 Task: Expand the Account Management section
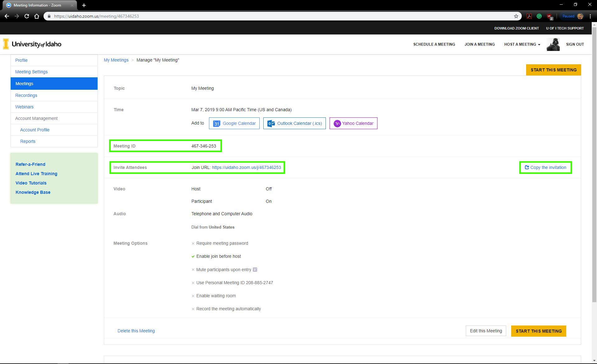pos(36,118)
